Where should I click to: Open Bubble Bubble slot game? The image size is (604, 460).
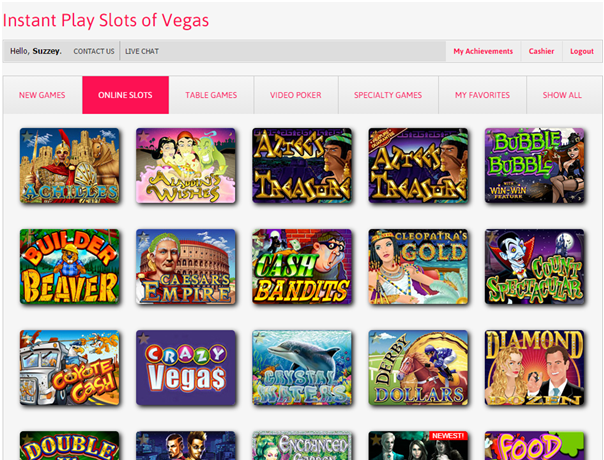click(x=534, y=166)
